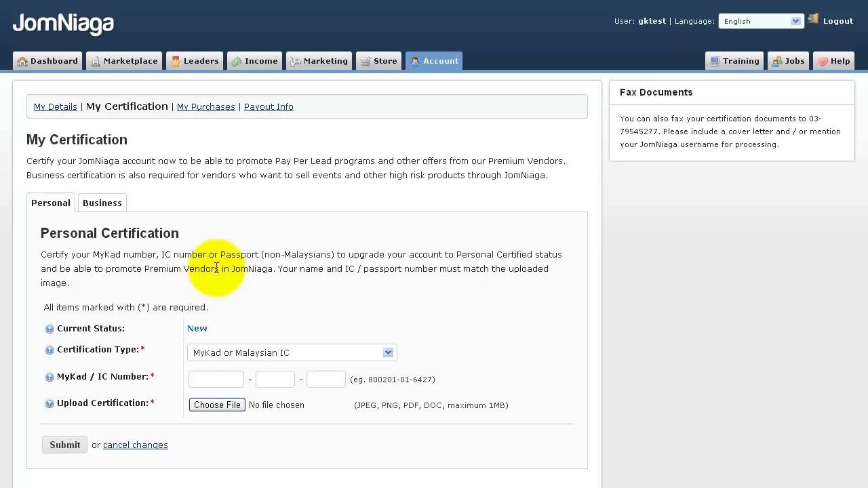Click the Marketplace tab icon
The height and width of the screenshot is (488, 868).
point(96,61)
